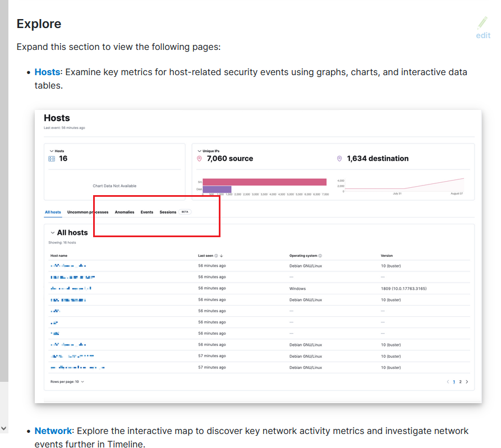
Task: Toggle the Last seen column sort arrow
Action: 221,256
